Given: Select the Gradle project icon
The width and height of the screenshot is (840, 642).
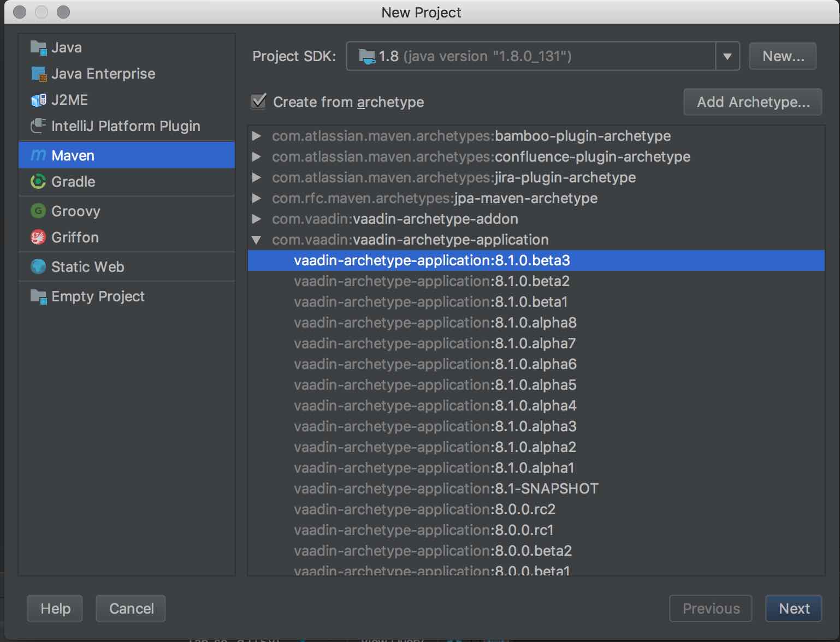Looking at the screenshot, I should [x=38, y=182].
